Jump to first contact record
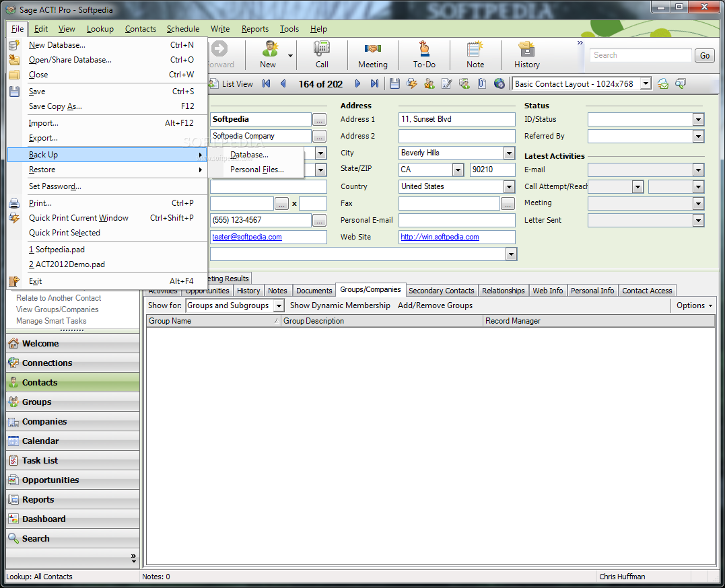725x588 pixels. [x=266, y=83]
